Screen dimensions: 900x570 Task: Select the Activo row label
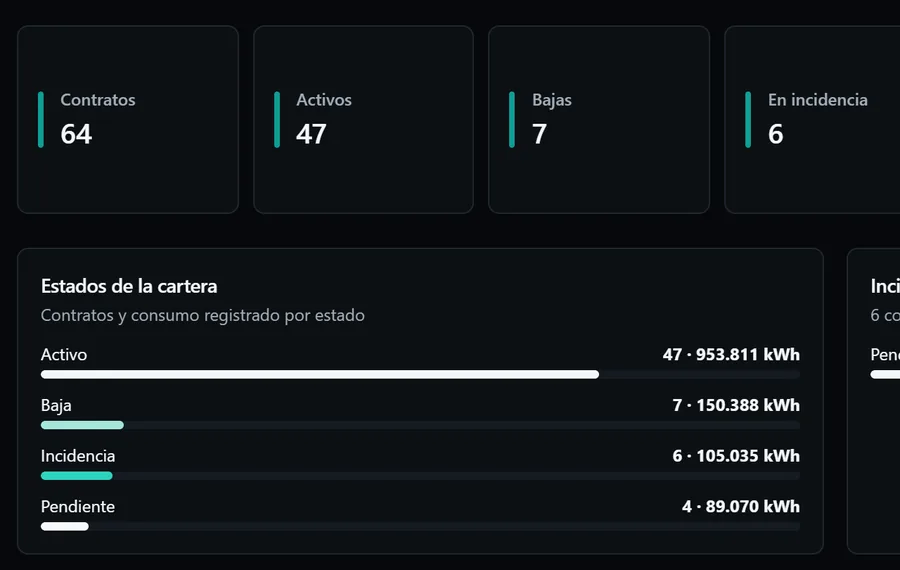(64, 354)
